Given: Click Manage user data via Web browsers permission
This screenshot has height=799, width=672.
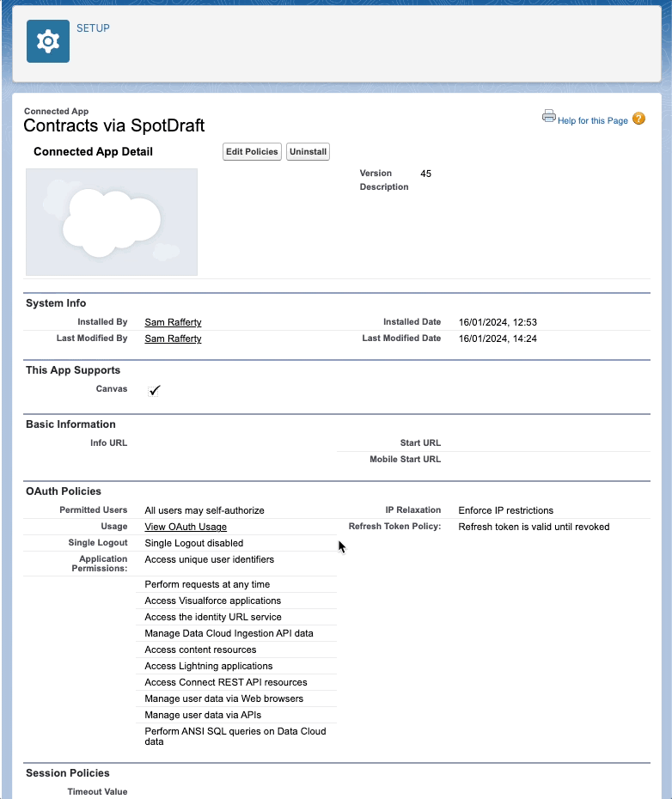Looking at the screenshot, I should [x=223, y=698].
